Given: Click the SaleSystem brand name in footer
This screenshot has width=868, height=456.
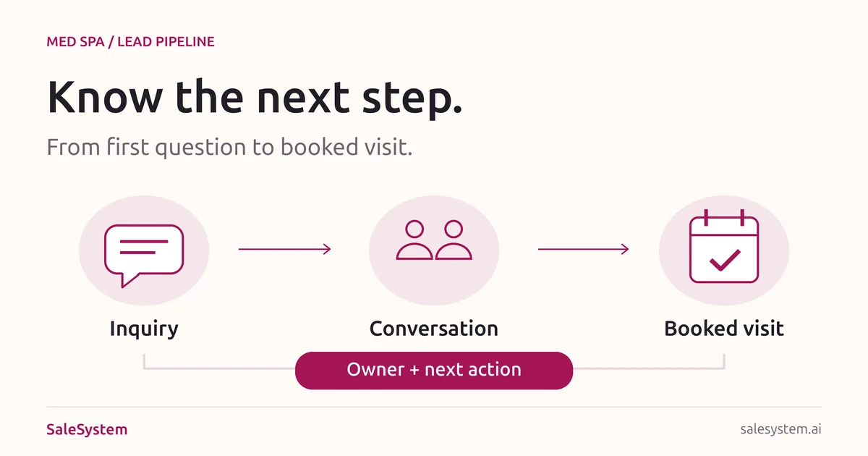Looking at the screenshot, I should click(87, 429).
